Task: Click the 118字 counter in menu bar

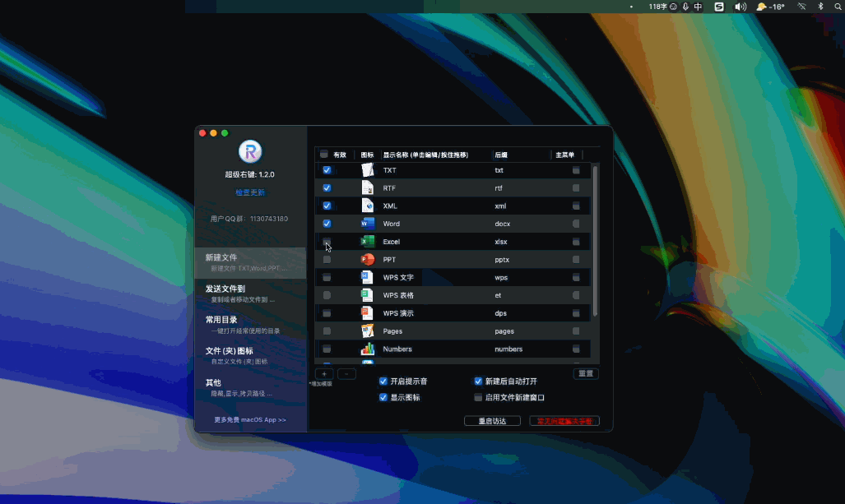Action: pos(657,7)
